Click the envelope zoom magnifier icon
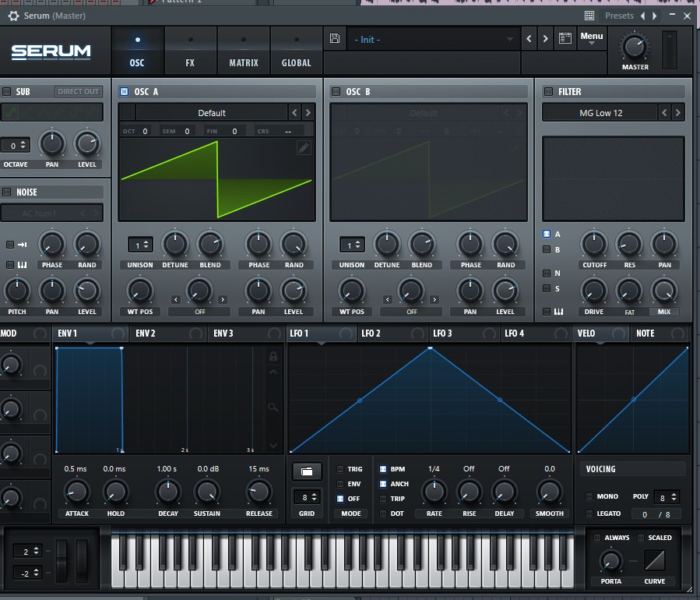 pos(273,407)
